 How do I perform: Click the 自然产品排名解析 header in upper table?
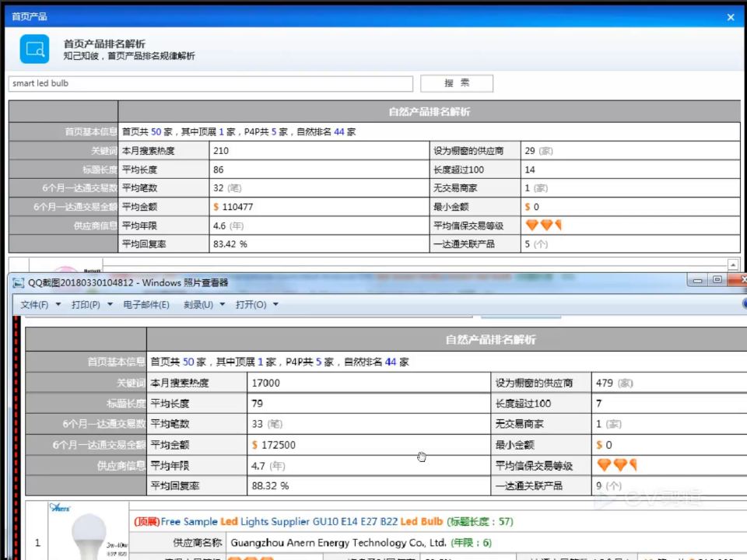point(430,112)
